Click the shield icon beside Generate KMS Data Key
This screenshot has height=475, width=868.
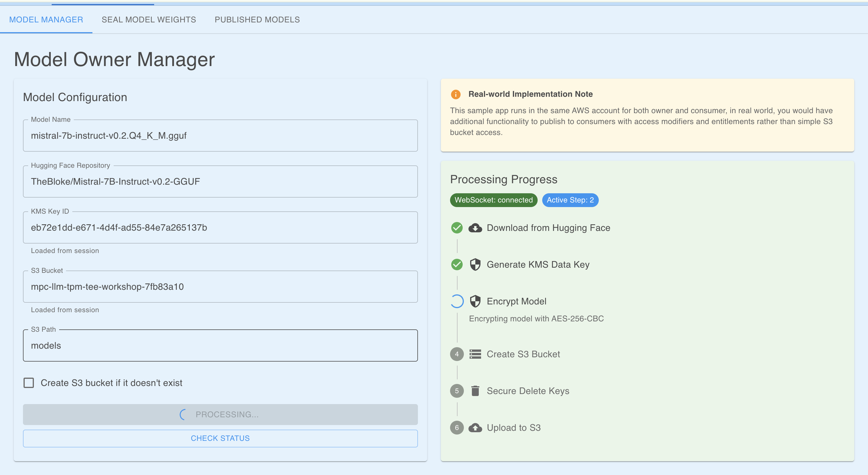[475, 264]
